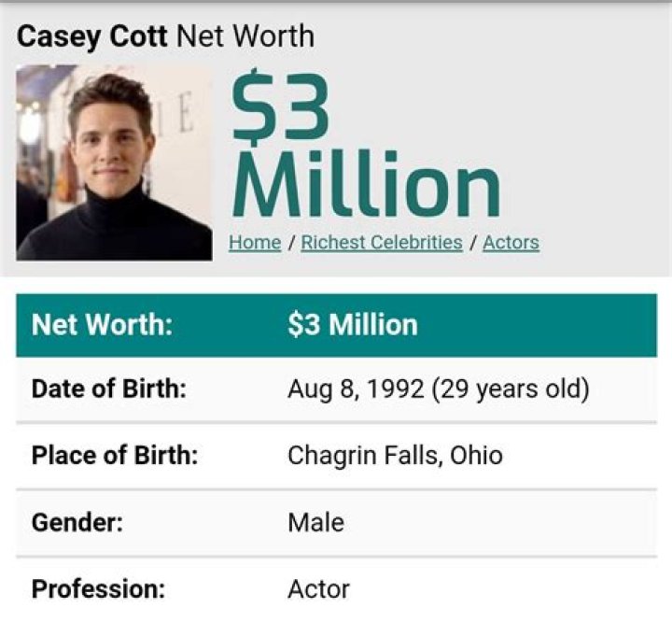Click the large teal "Million" word

click(x=365, y=188)
